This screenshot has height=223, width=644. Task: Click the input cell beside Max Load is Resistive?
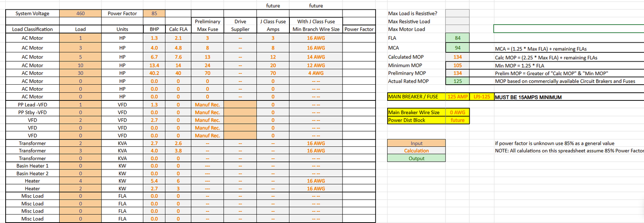click(458, 13)
